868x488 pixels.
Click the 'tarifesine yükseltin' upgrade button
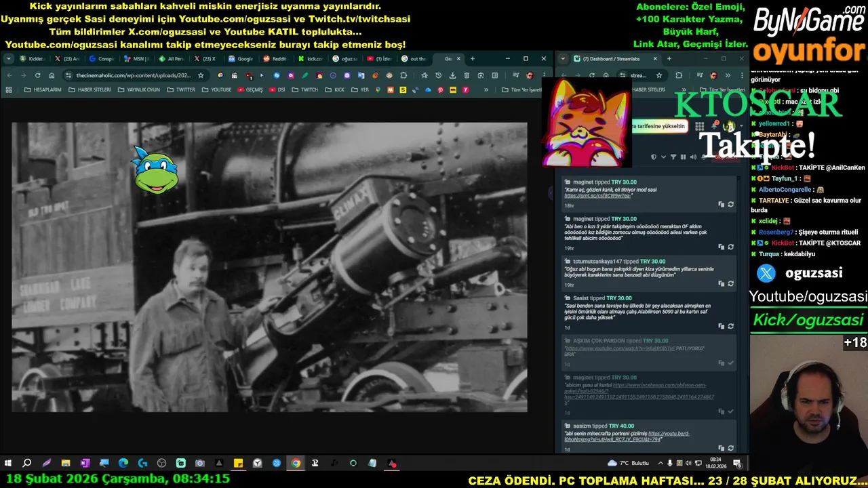point(658,126)
